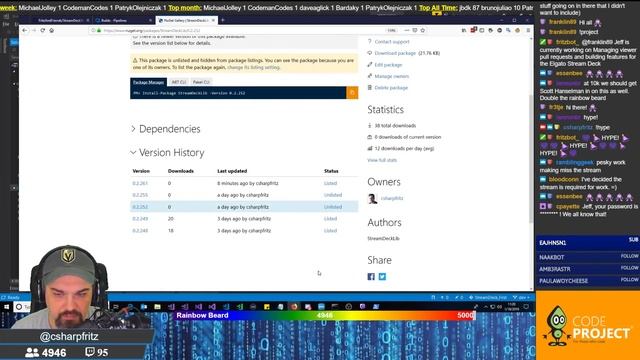The image size is (640, 360).
Task: Open version 0.2.248 link
Action: (140, 231)
